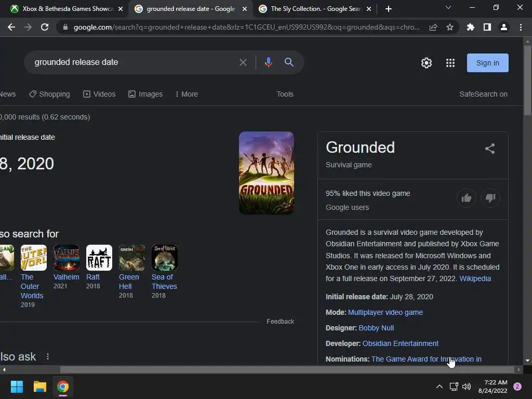The image size is (532, 399).
Task: Open a new browser tab
Action: point(389,9)
